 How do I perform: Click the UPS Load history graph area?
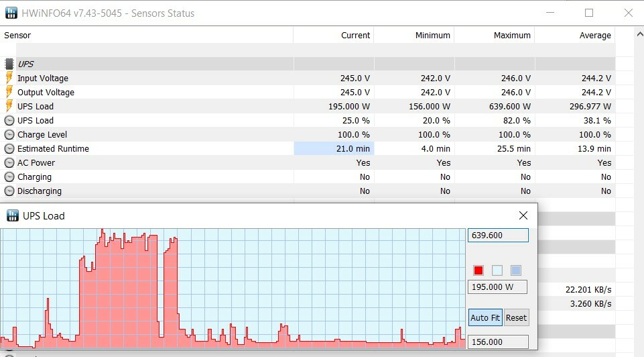233,289
